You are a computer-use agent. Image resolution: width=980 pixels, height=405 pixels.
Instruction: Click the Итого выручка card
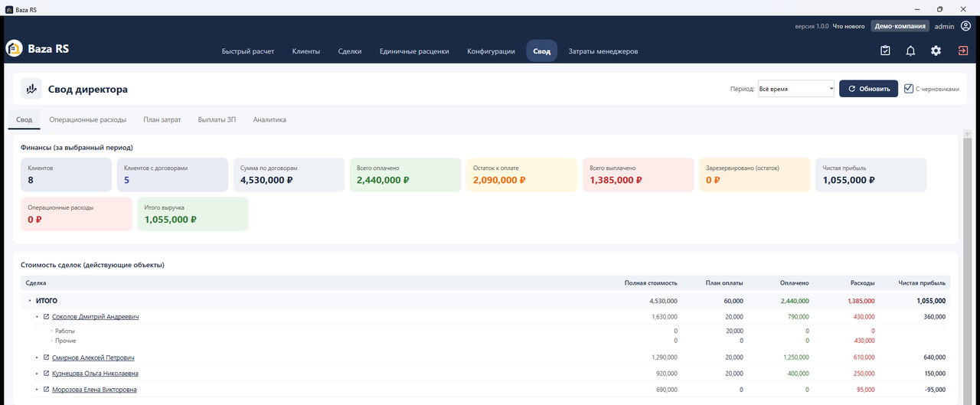192,214
